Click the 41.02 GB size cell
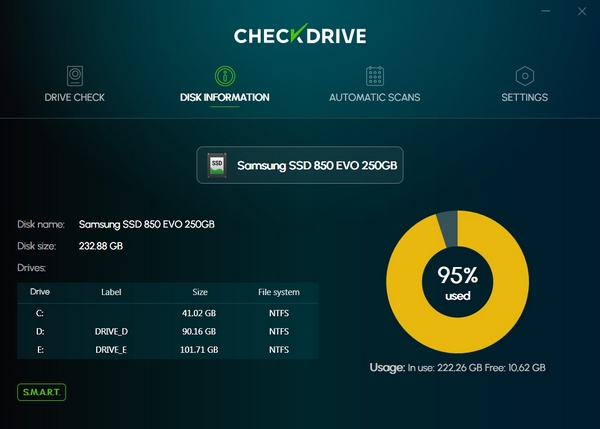The height and width of the screenshot is (429, 600). click(x=199, y=313)
